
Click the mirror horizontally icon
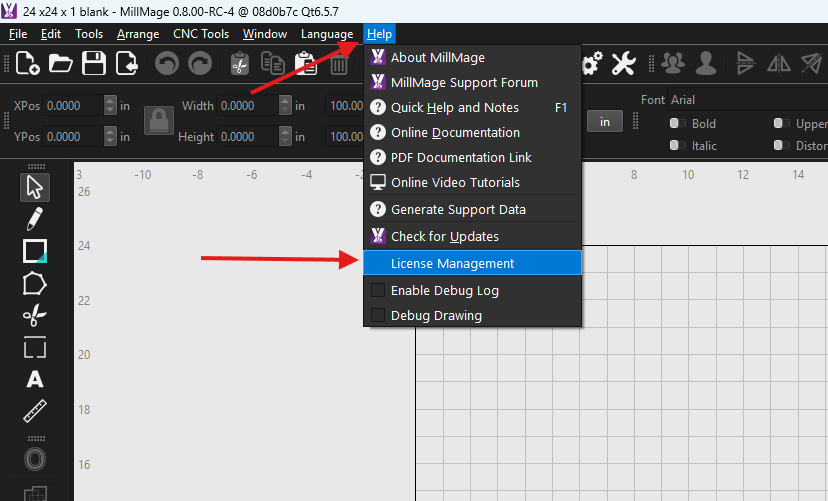[x=779, y=64]
